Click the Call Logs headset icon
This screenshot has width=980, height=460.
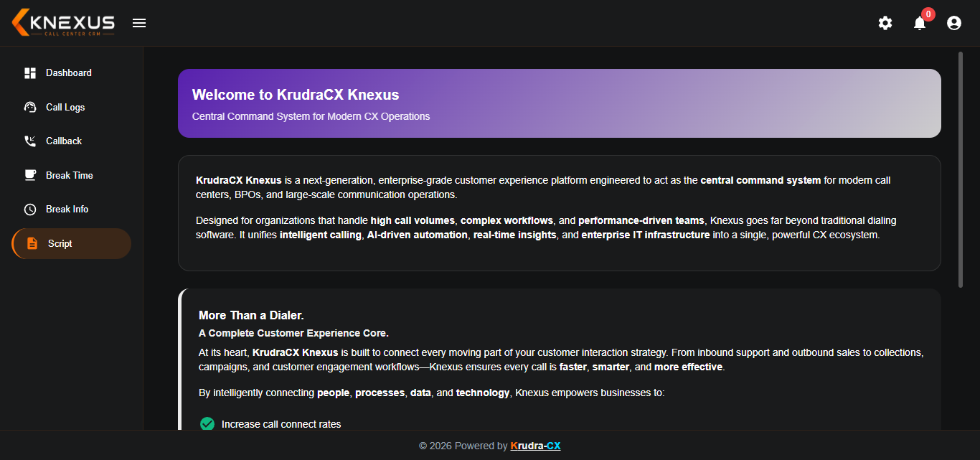pyautogui.click(x=30, y=107)
